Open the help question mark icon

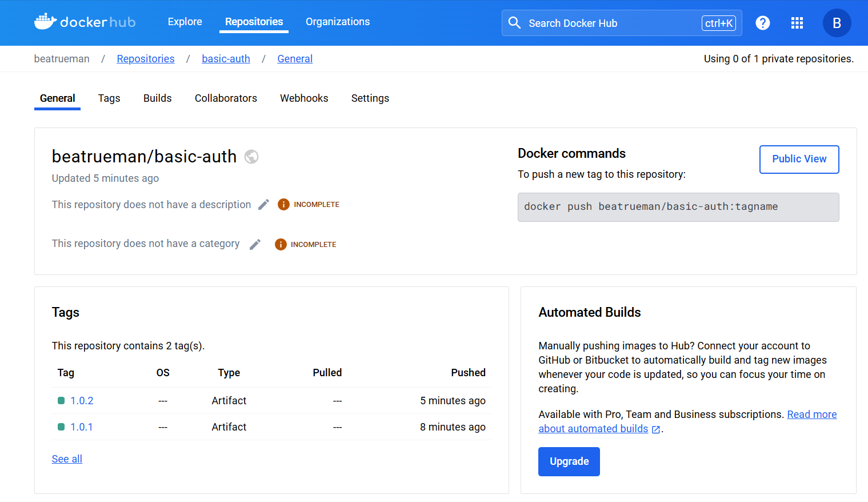[x=762, y=23]
